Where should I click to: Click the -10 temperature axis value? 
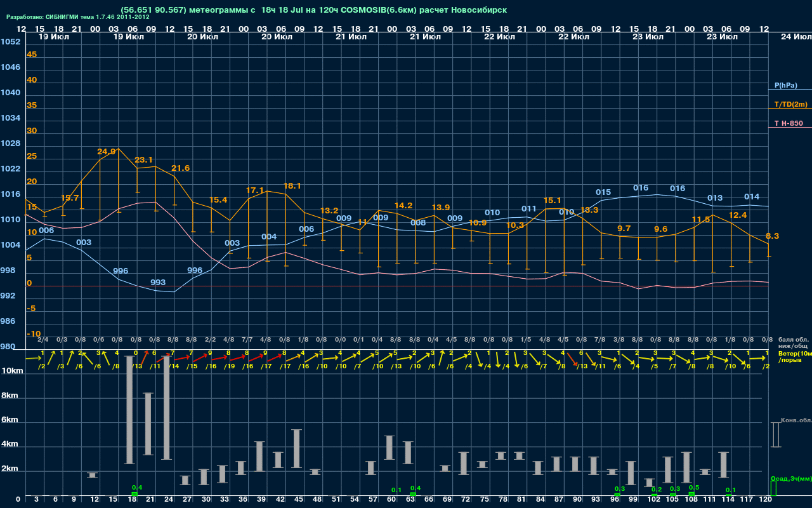(x=34, y=334)
